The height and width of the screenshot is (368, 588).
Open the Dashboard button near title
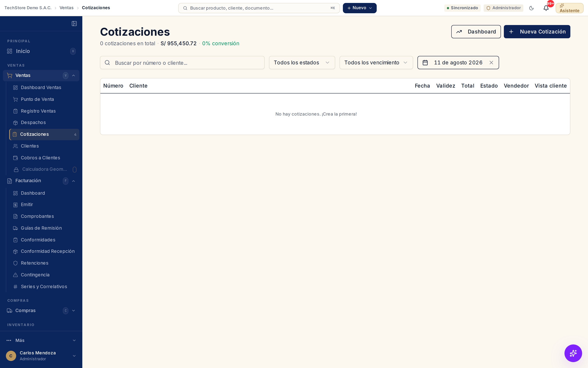click(476, 32)
